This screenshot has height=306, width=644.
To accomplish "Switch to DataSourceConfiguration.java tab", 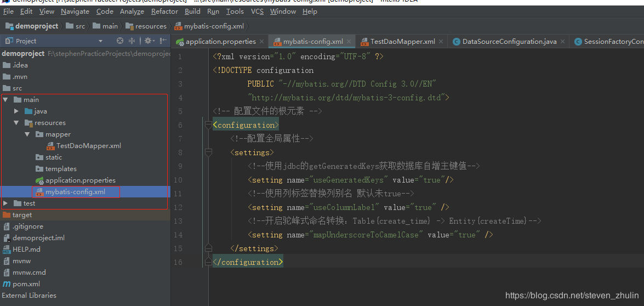I will (x=509, y=42).
